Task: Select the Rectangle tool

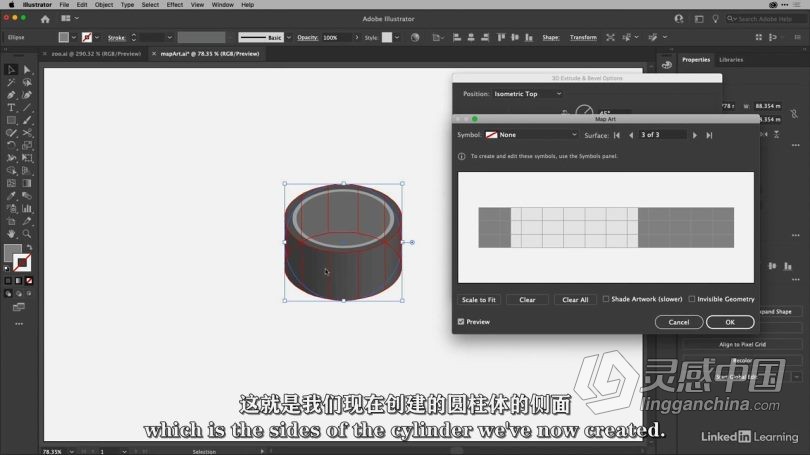Action: 11,120
